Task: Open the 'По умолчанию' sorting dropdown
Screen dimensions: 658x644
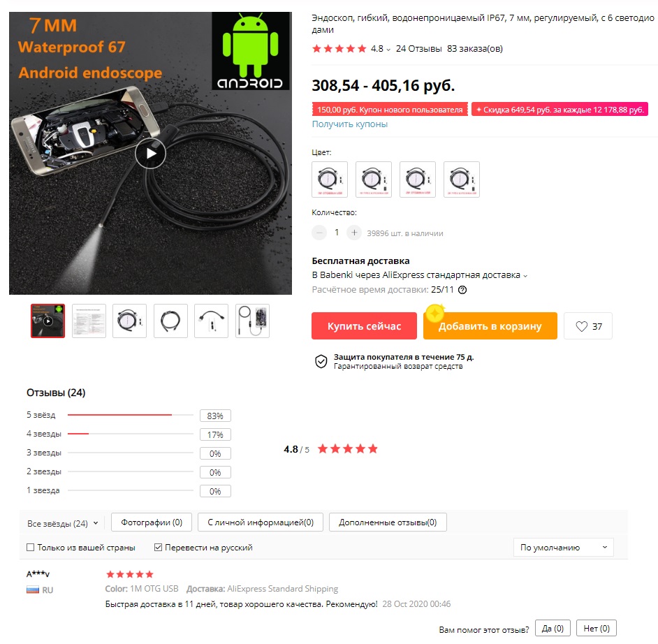Action: [564, 547]
